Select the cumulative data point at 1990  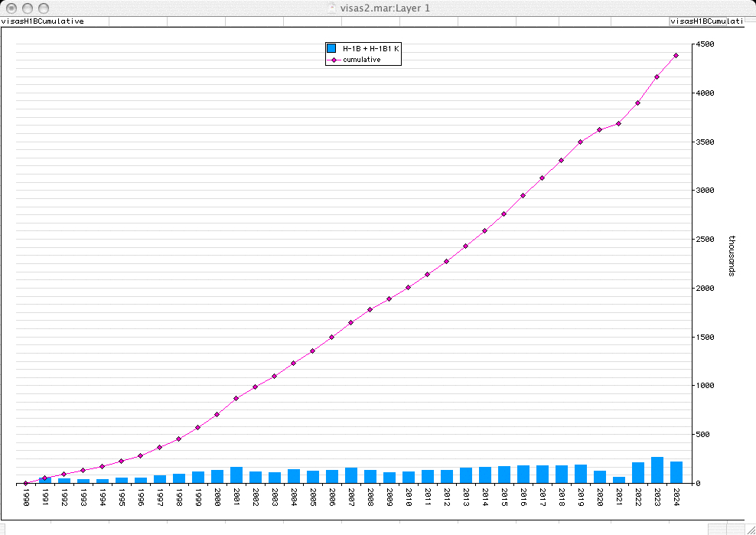25,483
